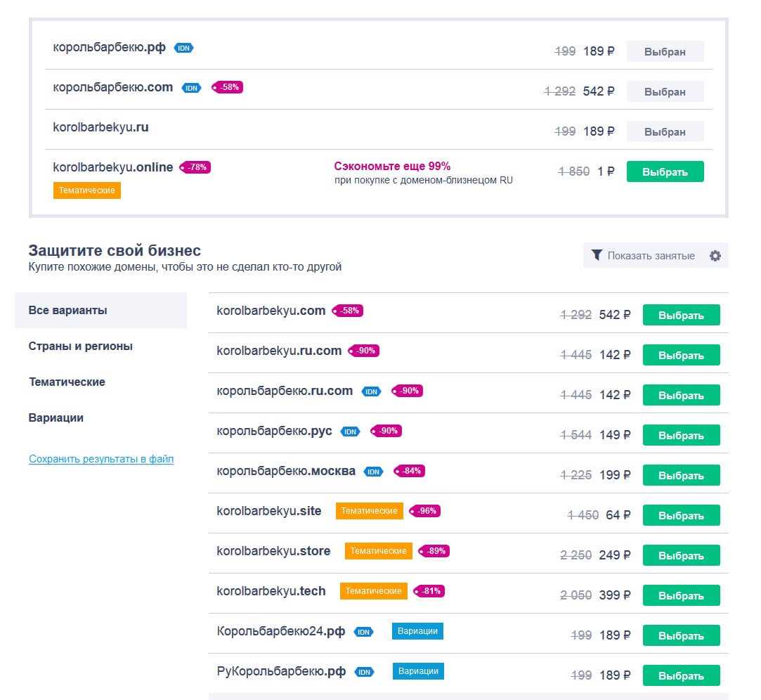Click the -78% discount tag for korolbarbekyu.online
The height and width of the screenshot is (700, 761).
[195, 167]
